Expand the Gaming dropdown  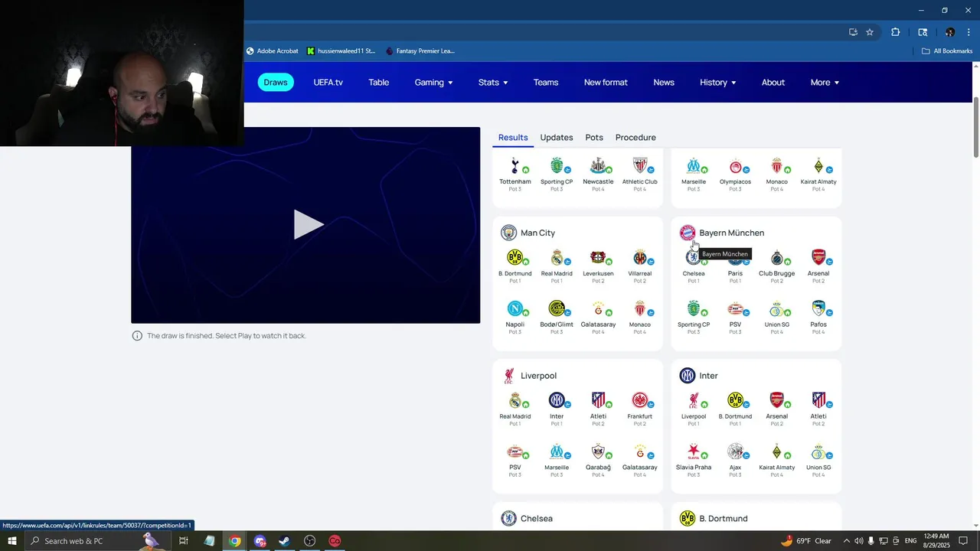tap(433, 83)
